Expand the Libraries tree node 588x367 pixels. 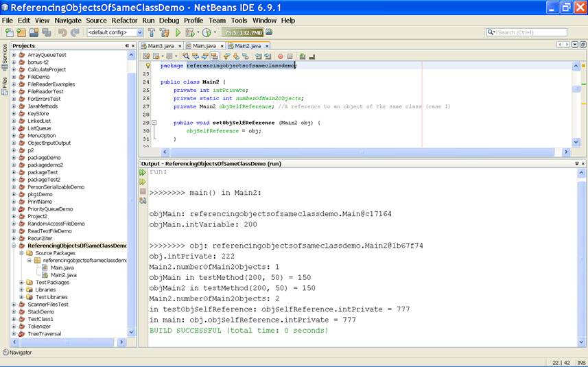pos(22,289)
